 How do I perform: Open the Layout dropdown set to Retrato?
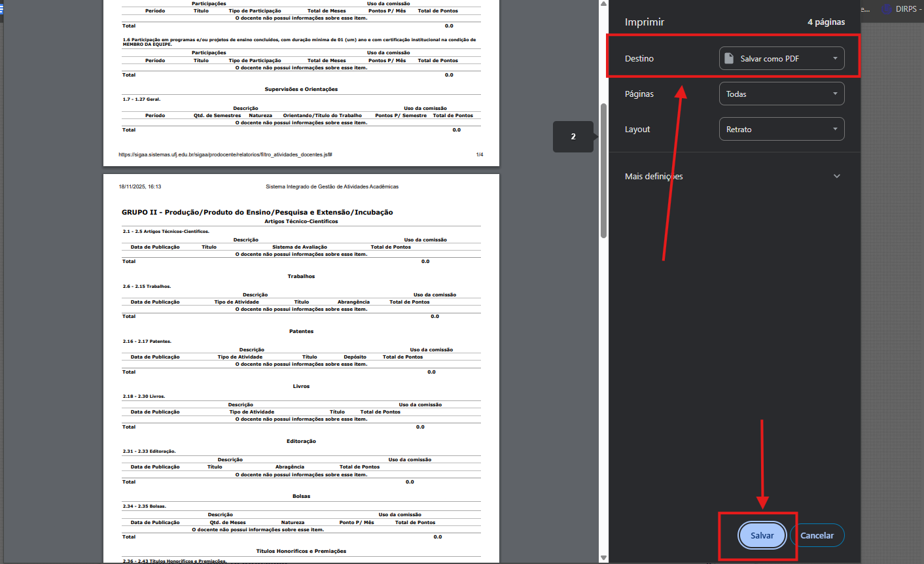click(781, 129)
